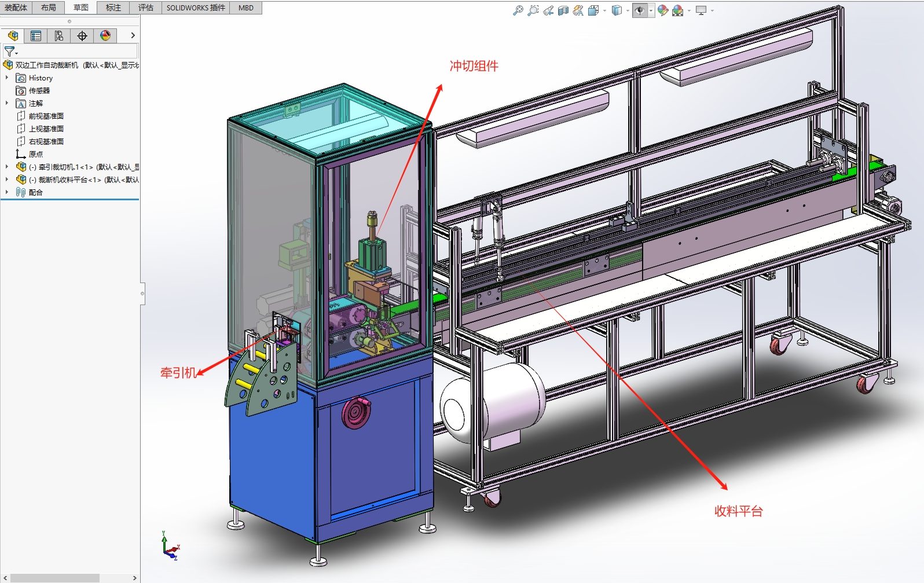This screenshot has width=924, height=583.
Task: Click the 配合 paperclip mates icon
Action: (21, 192)
